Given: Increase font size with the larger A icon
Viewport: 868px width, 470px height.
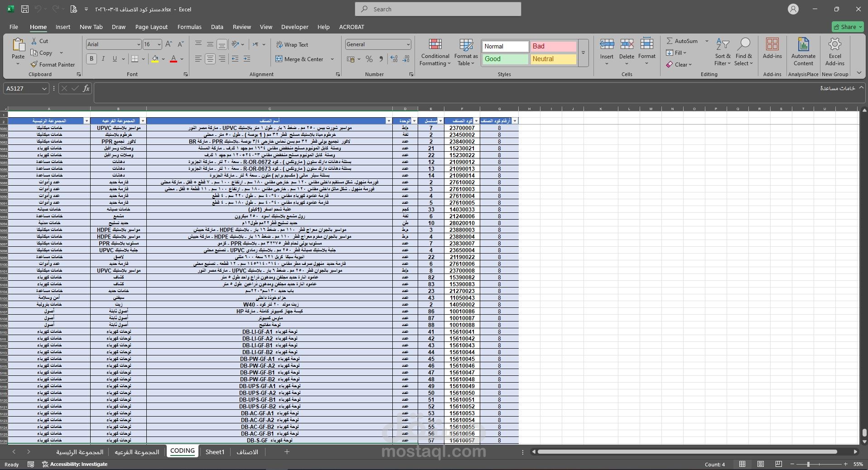Looking at the screenshot, I should pos(169,44).
